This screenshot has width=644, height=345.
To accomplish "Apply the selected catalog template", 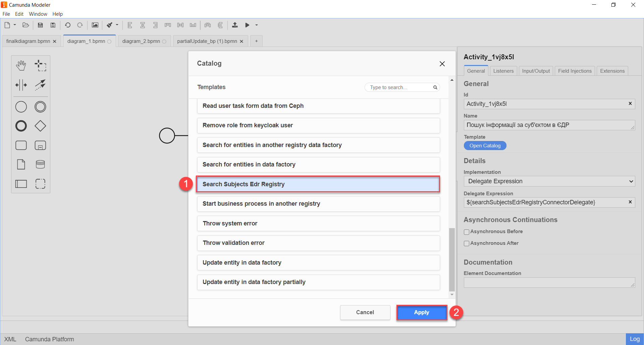I will click(x=422, y=313).
